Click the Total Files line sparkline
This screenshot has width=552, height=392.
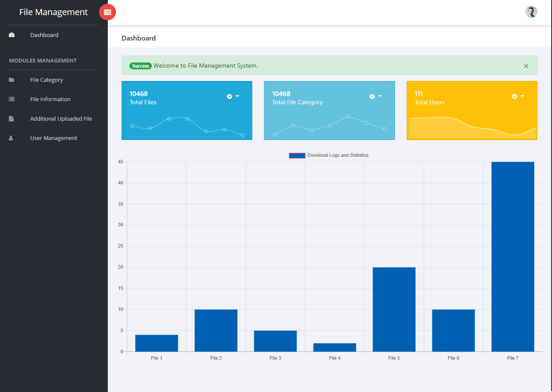click(187, 126)
